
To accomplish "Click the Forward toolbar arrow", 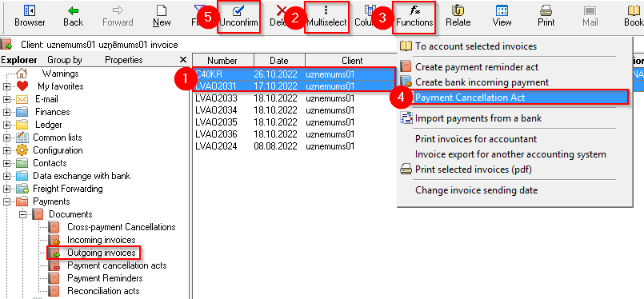I will coord(118,17).
